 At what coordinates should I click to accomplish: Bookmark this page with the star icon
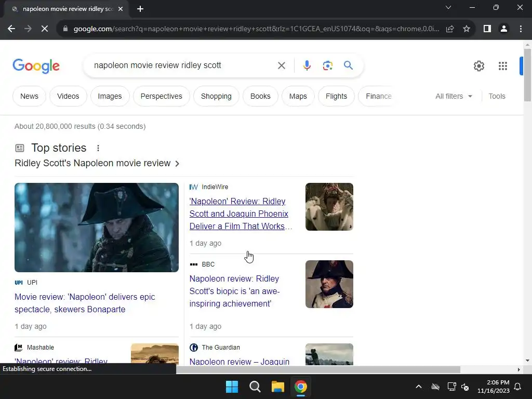point(467,29)
